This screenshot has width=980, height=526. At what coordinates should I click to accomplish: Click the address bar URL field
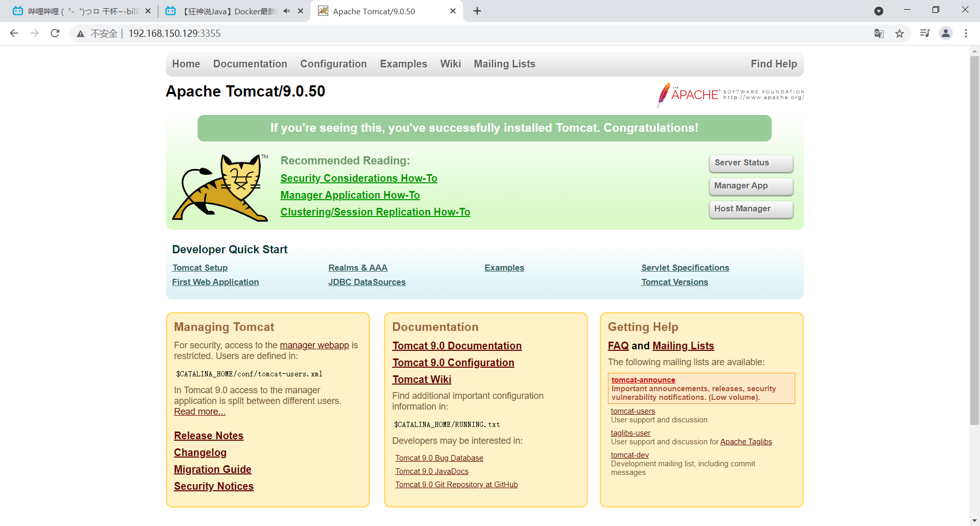point(490,33)
